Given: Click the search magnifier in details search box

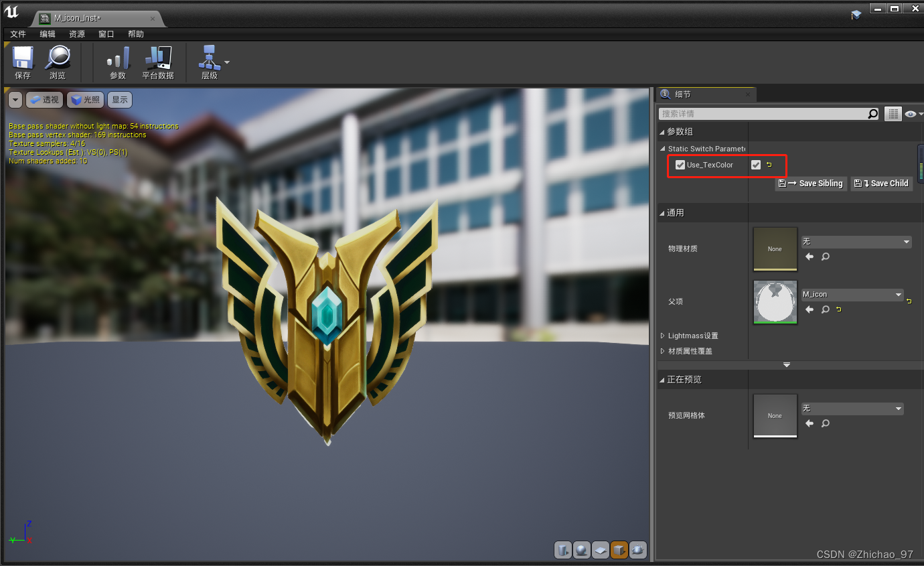Looking at the screenshot, I should (x=872, y=114).
